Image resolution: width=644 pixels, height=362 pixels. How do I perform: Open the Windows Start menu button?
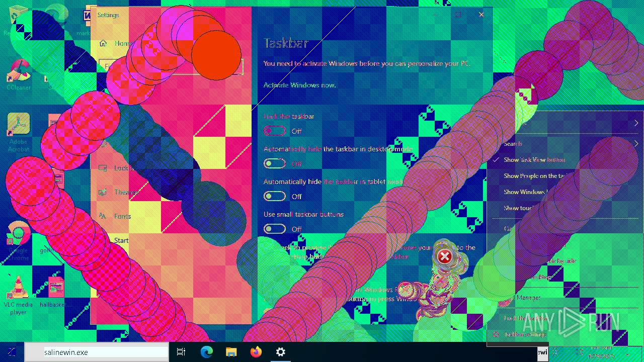point(12,352)
